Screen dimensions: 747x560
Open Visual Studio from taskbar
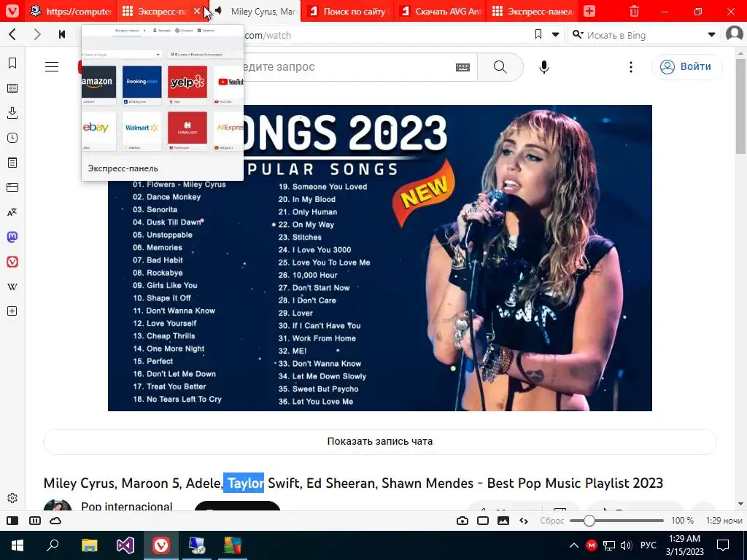(x=125, y=545)
